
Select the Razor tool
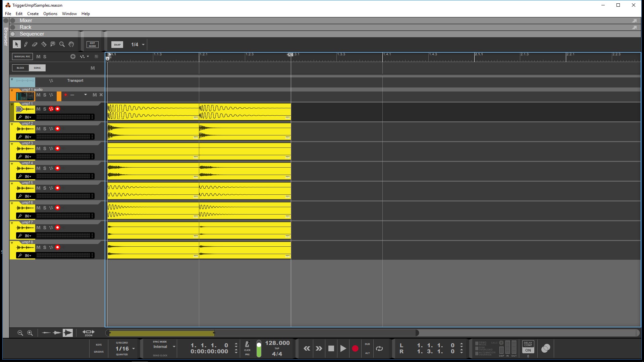coord(44,44)
